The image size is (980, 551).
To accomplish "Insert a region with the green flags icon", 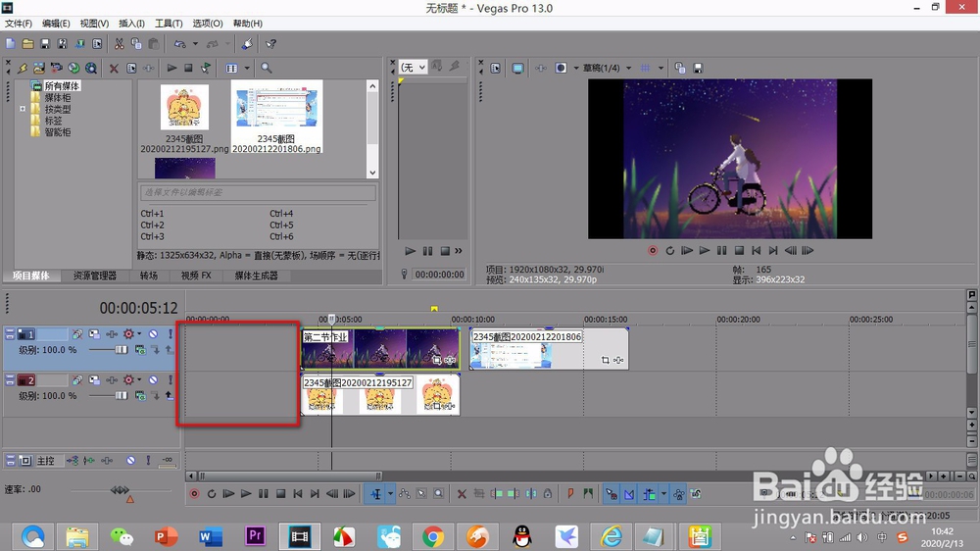I will coord(587,494).
